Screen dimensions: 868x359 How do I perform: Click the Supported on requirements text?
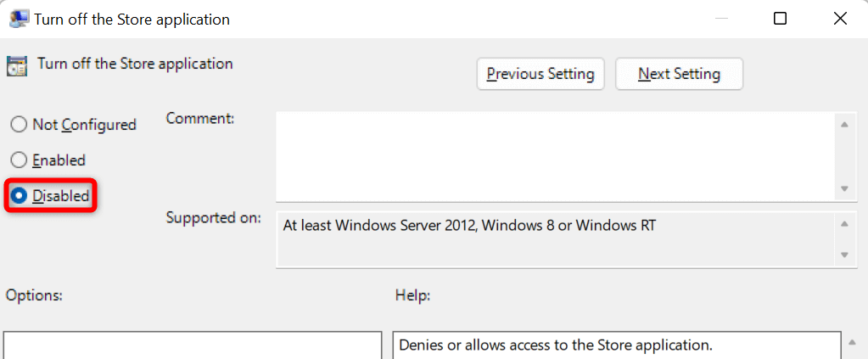point(469,227)
